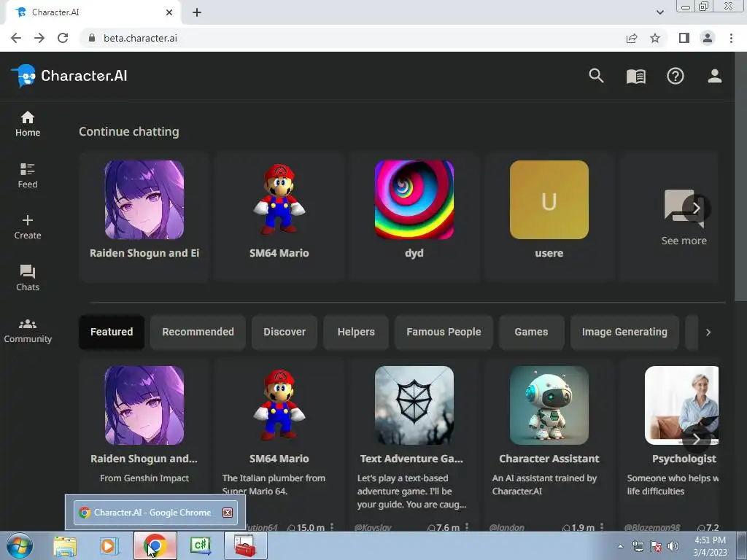Screen dimensions: 747x560
Task: Select Create in sidebar
Action: [28, 227]
